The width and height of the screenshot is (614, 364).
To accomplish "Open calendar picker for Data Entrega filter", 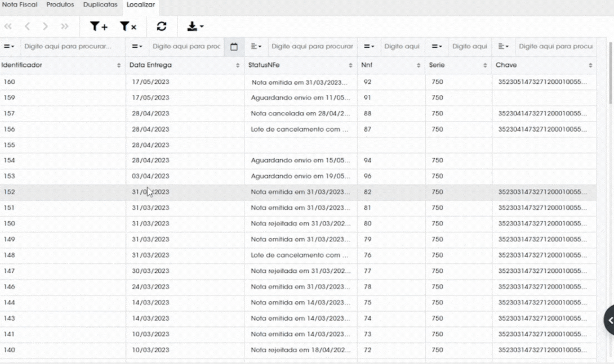I will [234, 47].
